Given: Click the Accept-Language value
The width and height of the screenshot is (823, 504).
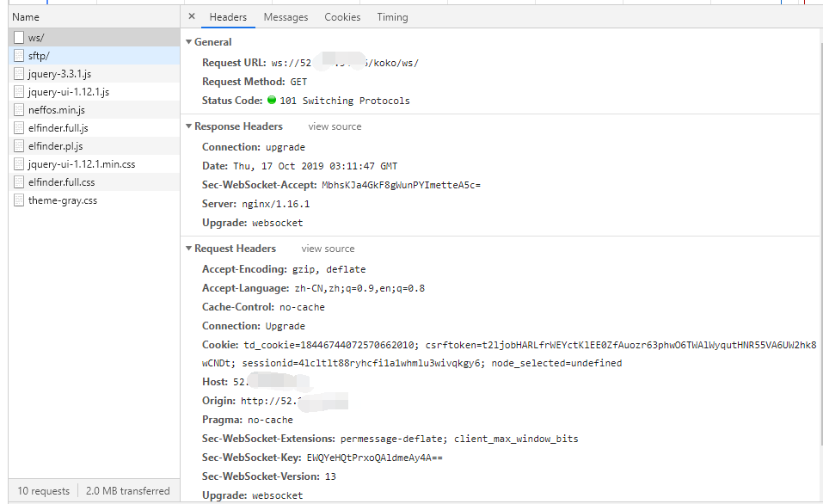Looking at the screenshot, I should click(x=359, y=288).
